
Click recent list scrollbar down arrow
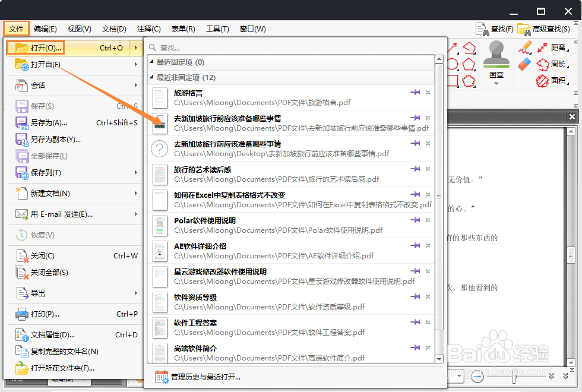point(439,359)
